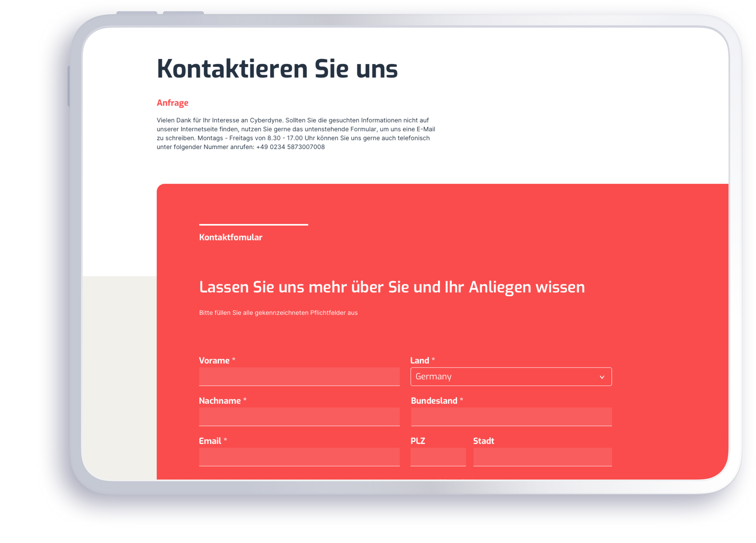Click the PLZ label
This screenshot has width=756, height=543.
418,441
